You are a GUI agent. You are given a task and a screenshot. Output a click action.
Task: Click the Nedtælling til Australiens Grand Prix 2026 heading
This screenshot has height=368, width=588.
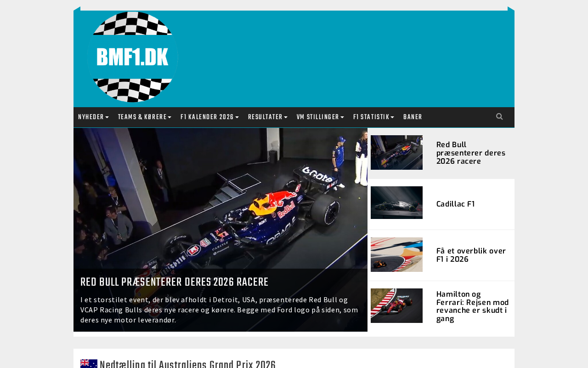187,365
